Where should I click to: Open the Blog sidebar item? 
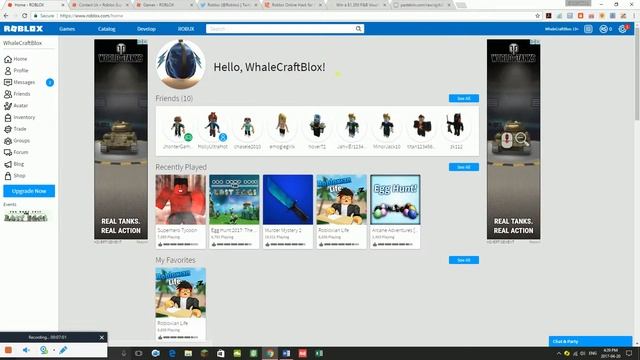[x=14, y=164]
